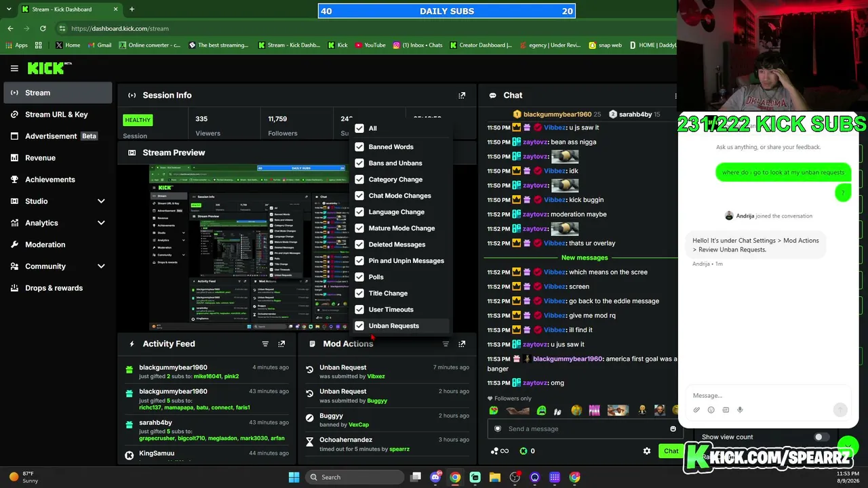Image resolution: width=868 pixels, height=488 pixels.
Task: Pop out the Mod Actions panel
Action: (x=462, y=344)
